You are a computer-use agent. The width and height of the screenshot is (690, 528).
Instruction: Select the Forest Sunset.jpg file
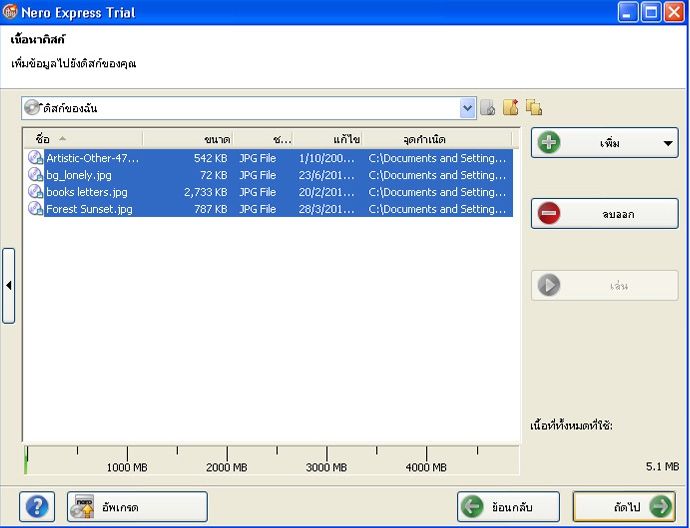(89, 209)
